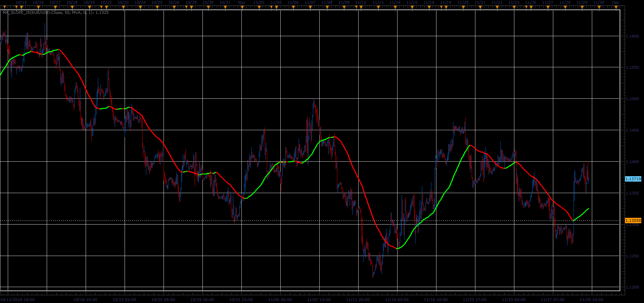Click the blue 1.13719 current price tag

633,179
